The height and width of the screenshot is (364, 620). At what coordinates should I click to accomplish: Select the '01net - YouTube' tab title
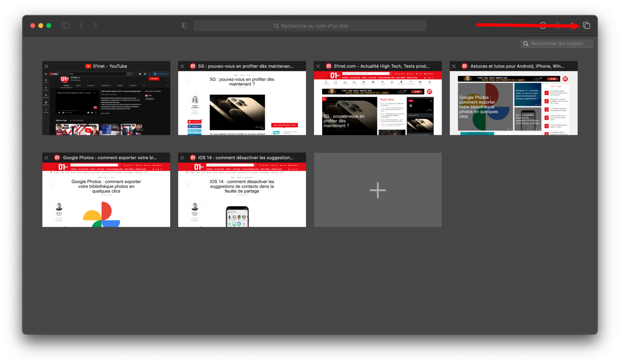click(x=110, y=66)
